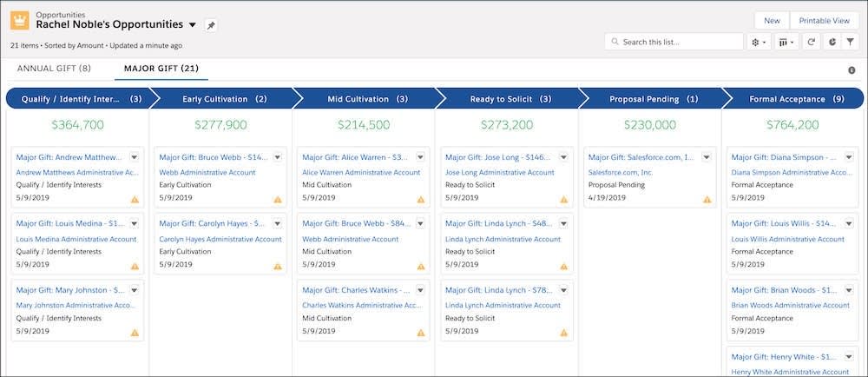Select Ready to Solicit stage header
The height and width of the screenshot is (377, 868).
pos(510,99)
